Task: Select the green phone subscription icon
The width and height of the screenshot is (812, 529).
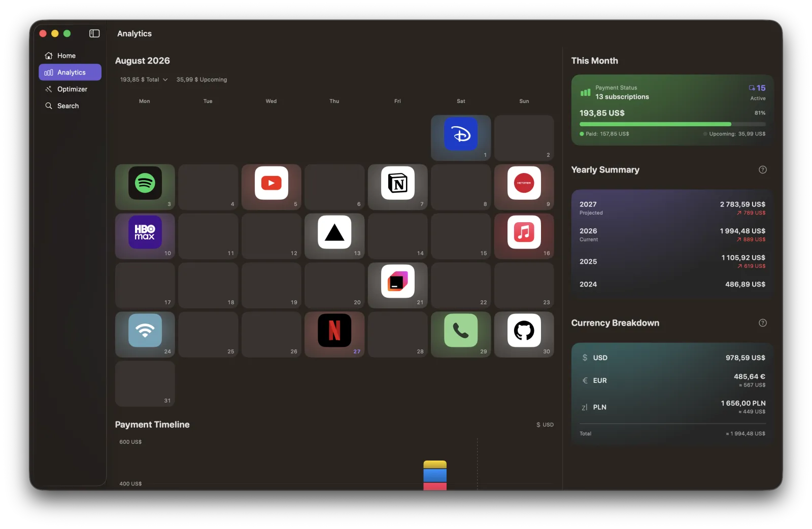Action: pyautogui.click(x=461, y=331)
